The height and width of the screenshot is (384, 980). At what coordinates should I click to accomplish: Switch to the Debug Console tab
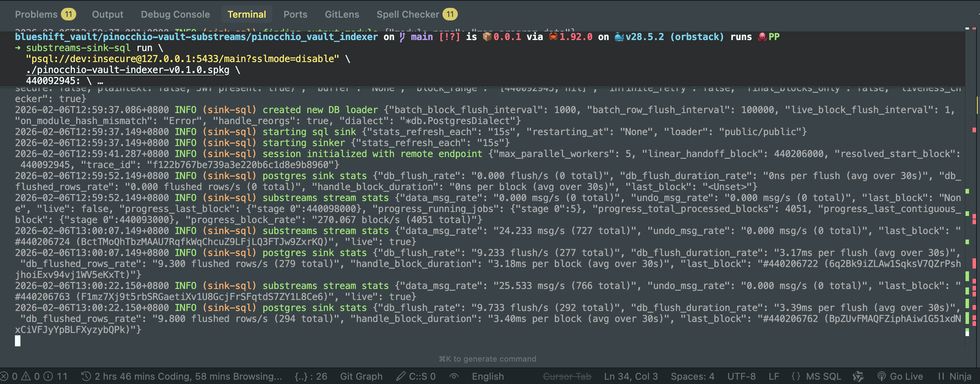coord(175,15)
